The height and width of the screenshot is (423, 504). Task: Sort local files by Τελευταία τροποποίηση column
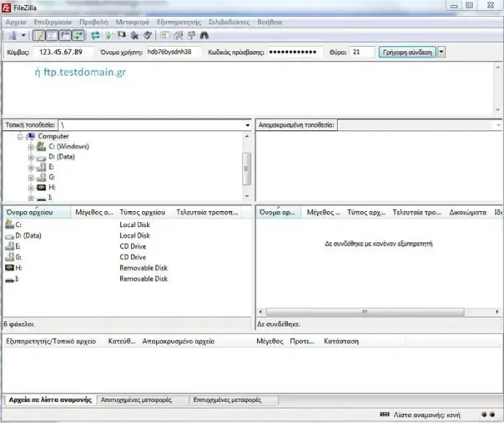(207, 213)
